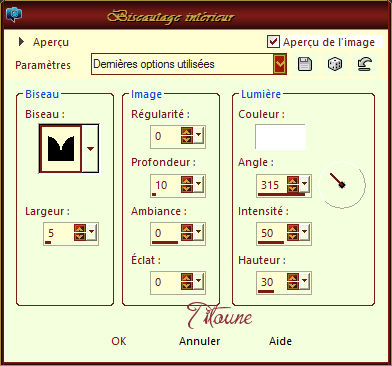Expand the Aperçu preview panel triangle
392x366 pixels.
22,42
